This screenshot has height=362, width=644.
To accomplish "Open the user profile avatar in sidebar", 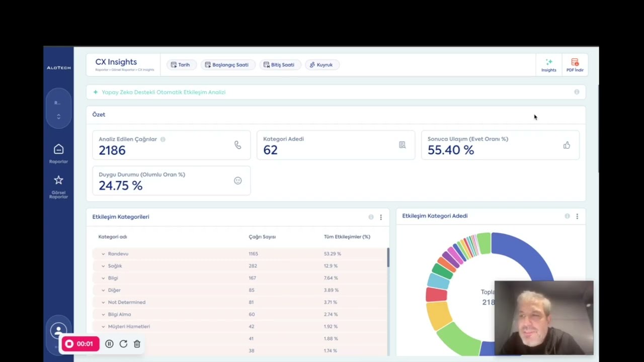I will [x=58, y=331].
